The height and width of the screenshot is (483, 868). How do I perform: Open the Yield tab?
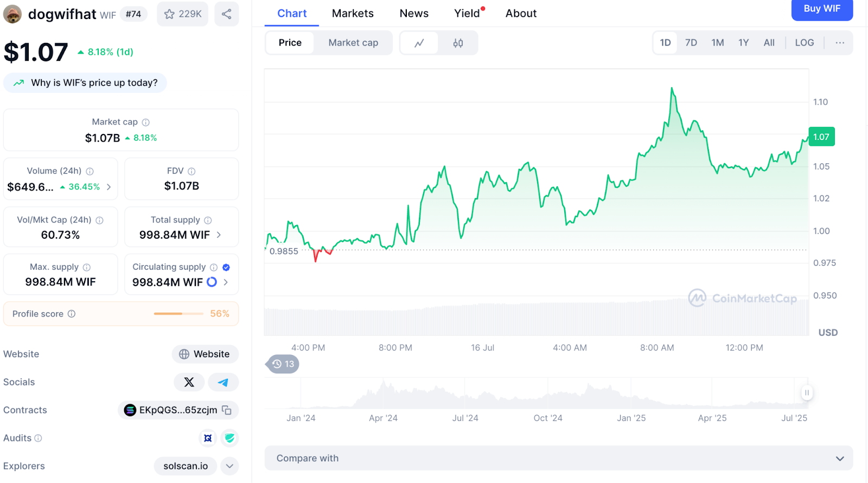click(468, 14)
